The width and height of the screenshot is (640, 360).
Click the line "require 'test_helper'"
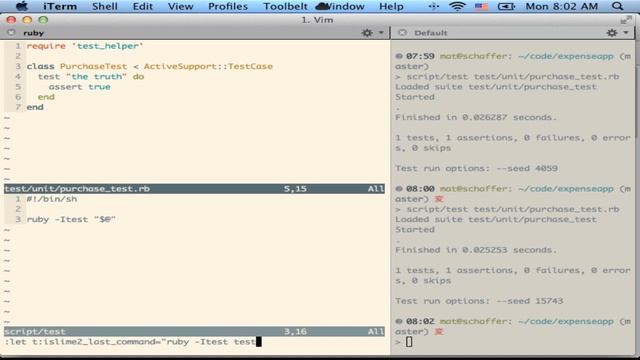coord(85,46)
